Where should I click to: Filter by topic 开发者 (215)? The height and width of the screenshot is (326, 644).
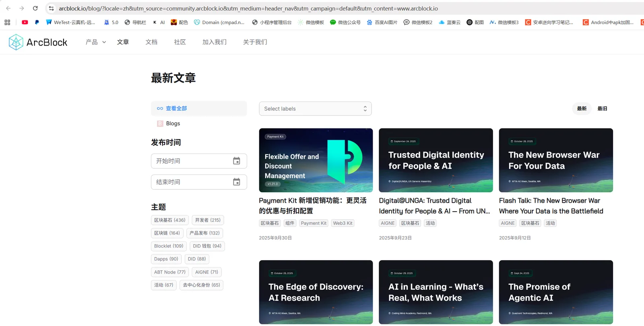click(208, 220)
